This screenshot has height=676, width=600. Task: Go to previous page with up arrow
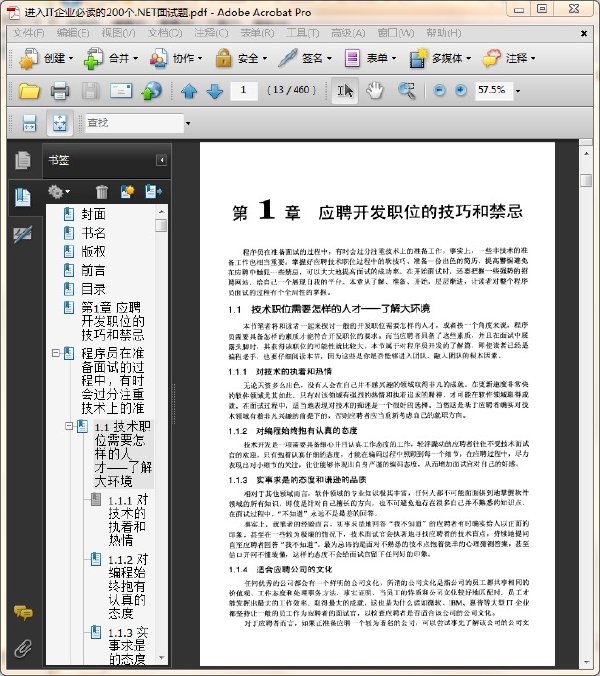[x=189, y=91]
